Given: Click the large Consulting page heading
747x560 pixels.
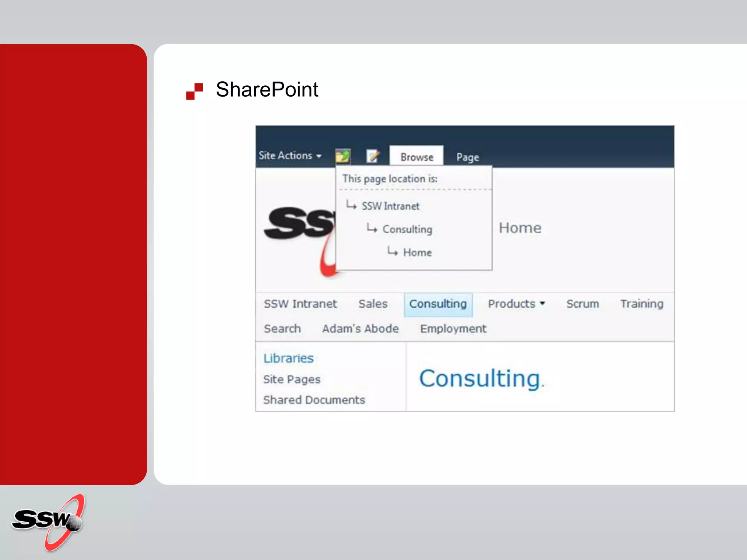Looking at the screenshot, I should [x=481, y=379].
